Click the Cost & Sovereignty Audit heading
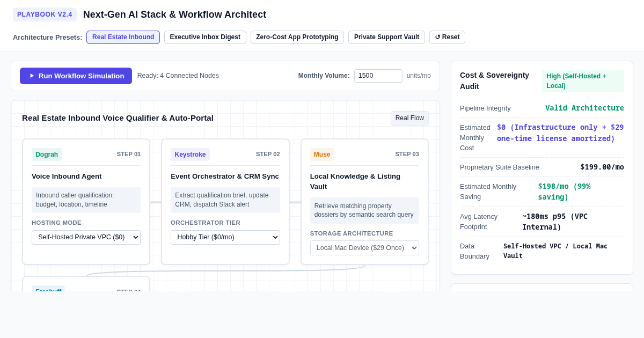The width and height of the screenshot is (644, 338). [x=494, y=80]
